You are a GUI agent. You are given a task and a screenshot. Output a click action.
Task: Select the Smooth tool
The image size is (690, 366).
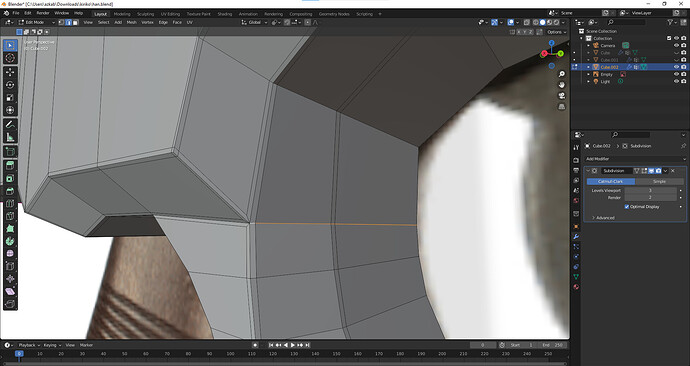(x=10, y=254)
